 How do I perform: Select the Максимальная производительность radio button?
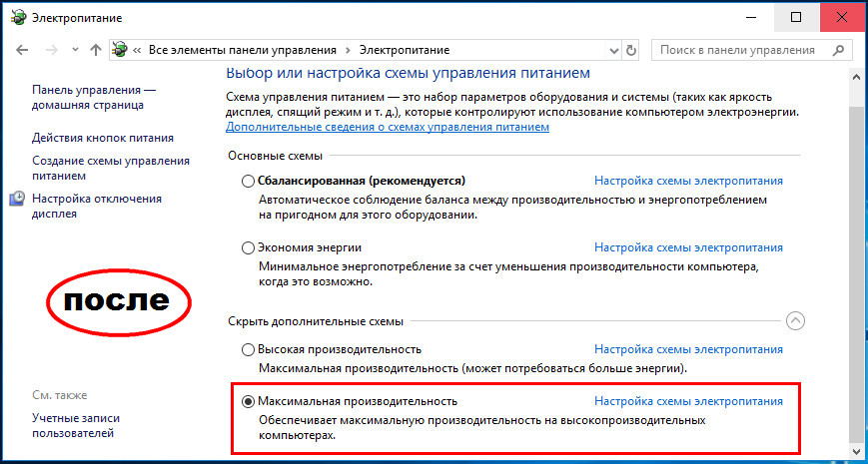248,401
